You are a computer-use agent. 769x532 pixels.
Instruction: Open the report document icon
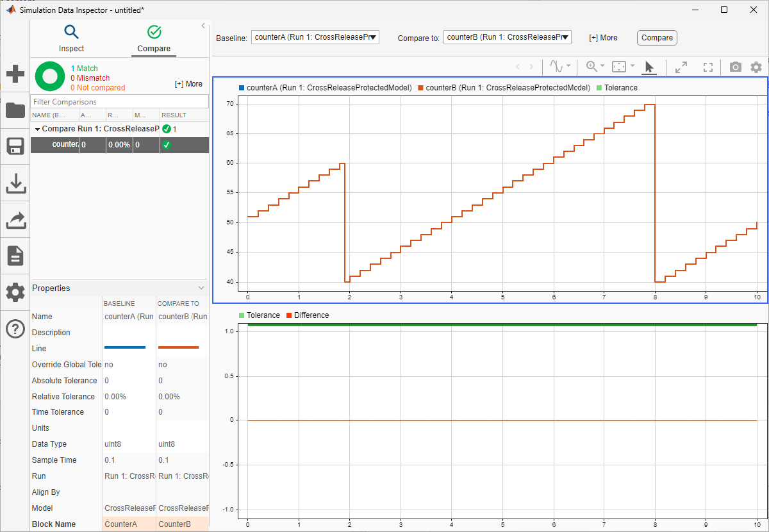click(15, 256)
